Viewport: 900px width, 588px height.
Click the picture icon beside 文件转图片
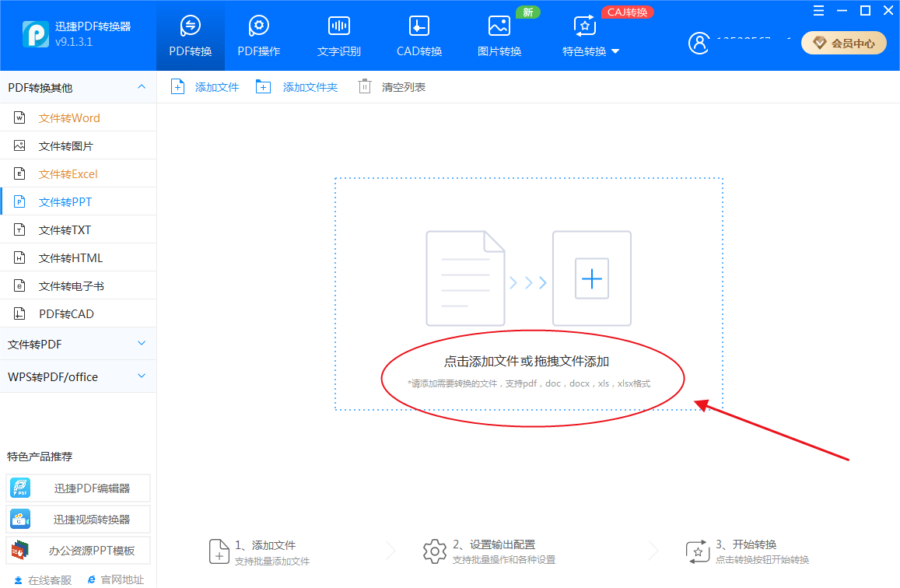click(19, 145)
